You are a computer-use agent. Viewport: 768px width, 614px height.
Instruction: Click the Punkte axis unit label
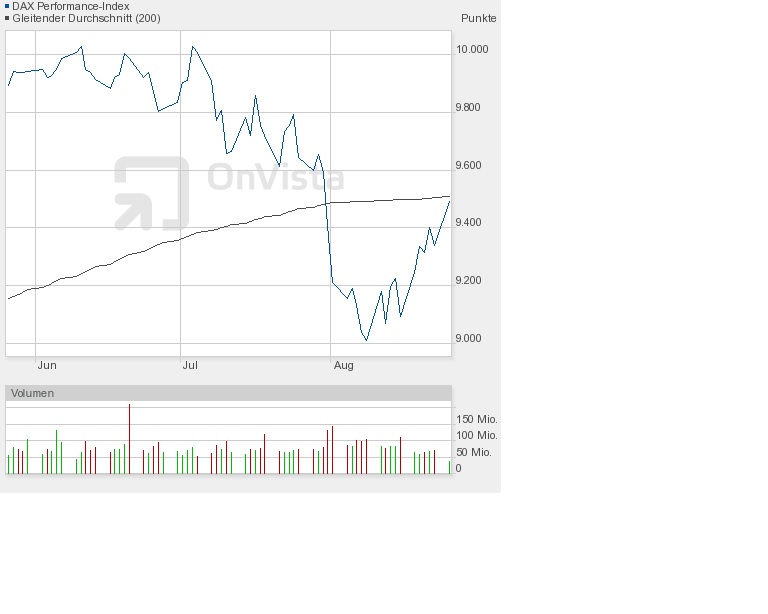tap(479, 18)
